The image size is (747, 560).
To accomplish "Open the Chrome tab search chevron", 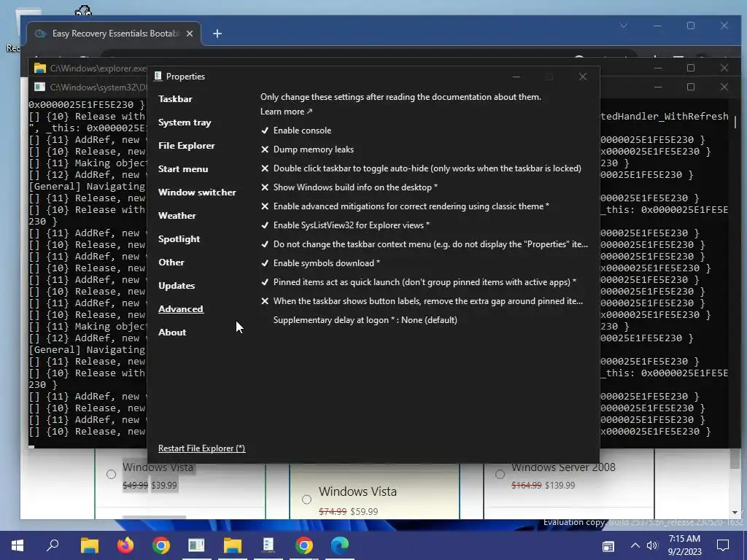I will point(624,26).
